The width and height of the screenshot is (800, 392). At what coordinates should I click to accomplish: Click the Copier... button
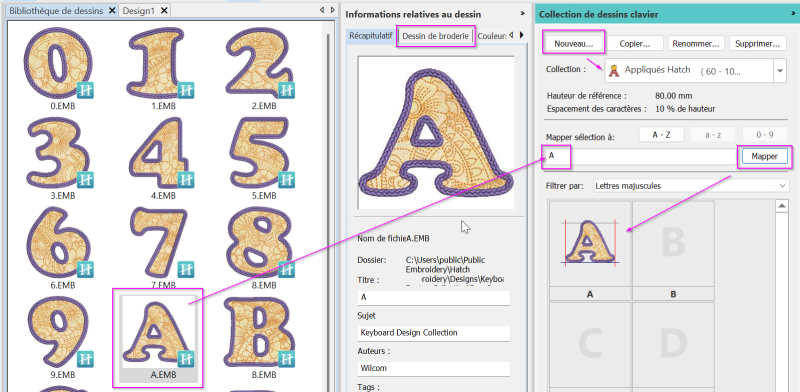(635, 44)
